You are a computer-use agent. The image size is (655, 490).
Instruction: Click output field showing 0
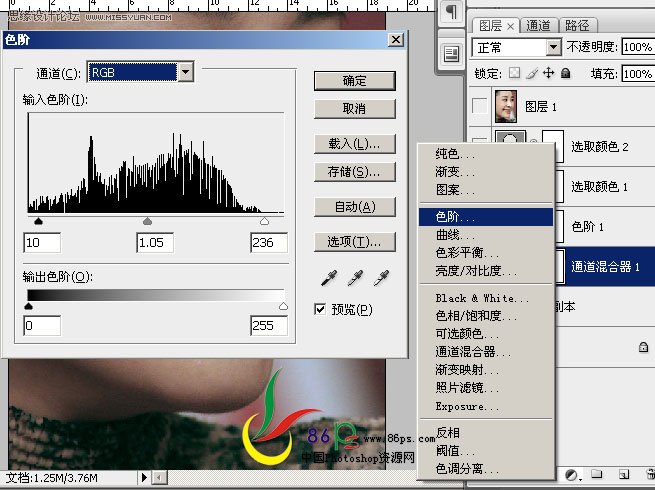(x=42, y=325)
